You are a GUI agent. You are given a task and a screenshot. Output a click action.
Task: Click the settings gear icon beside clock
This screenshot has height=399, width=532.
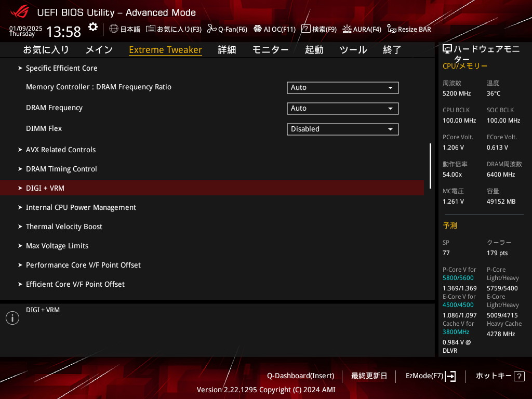(92, 28)
